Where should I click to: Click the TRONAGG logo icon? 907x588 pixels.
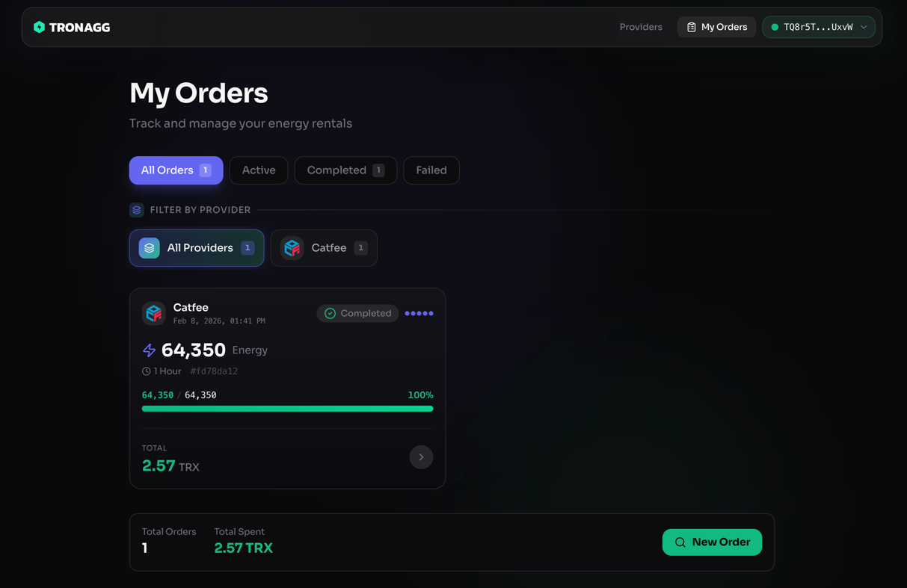tap(40, 27)
